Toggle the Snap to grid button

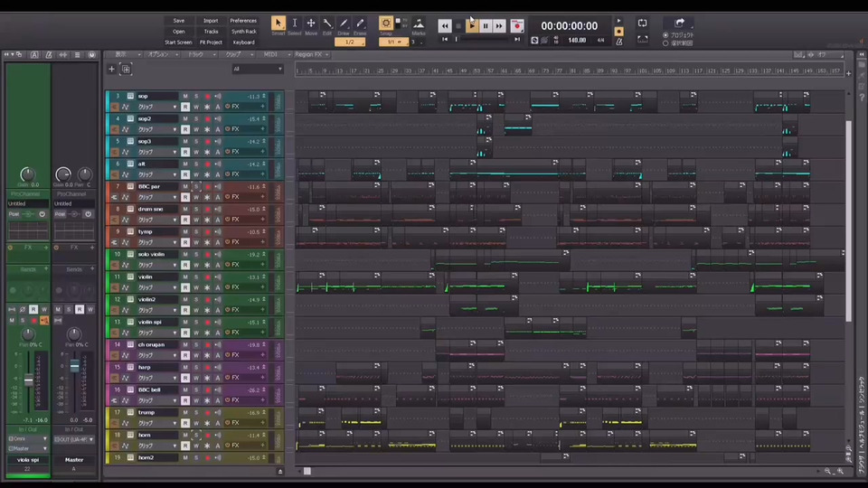(x=386, y=24)
